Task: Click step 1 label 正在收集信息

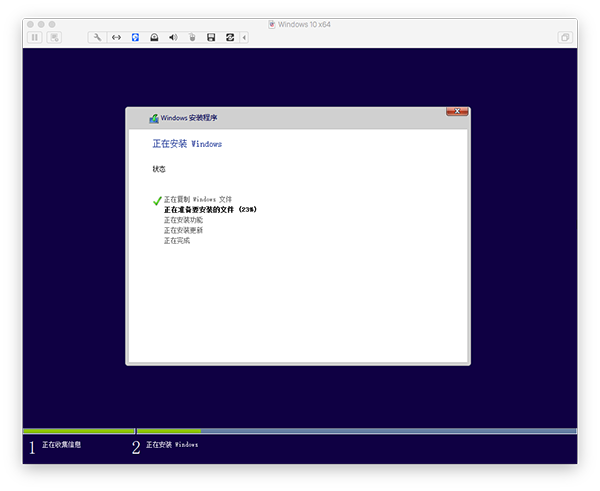Action: click(x=61, y=444)
